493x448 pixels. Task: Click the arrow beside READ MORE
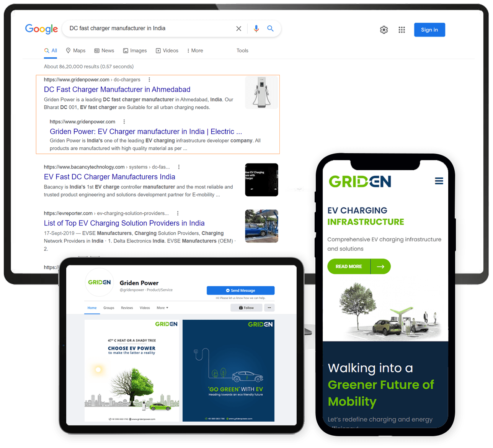[x=380, y=267]
